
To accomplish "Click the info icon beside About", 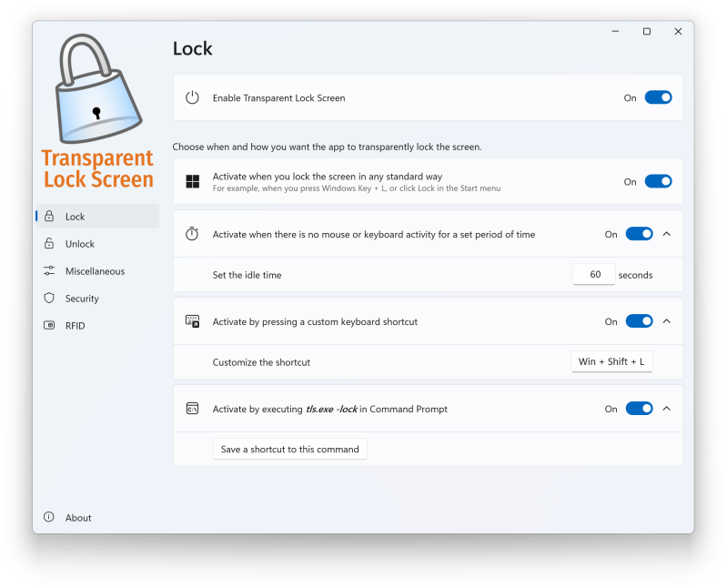I will coord(49,517).
